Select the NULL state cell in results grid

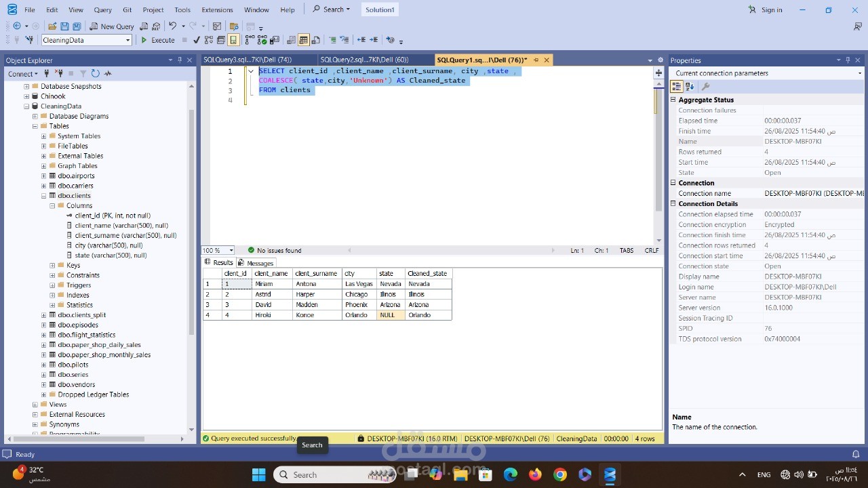(388, 314)
